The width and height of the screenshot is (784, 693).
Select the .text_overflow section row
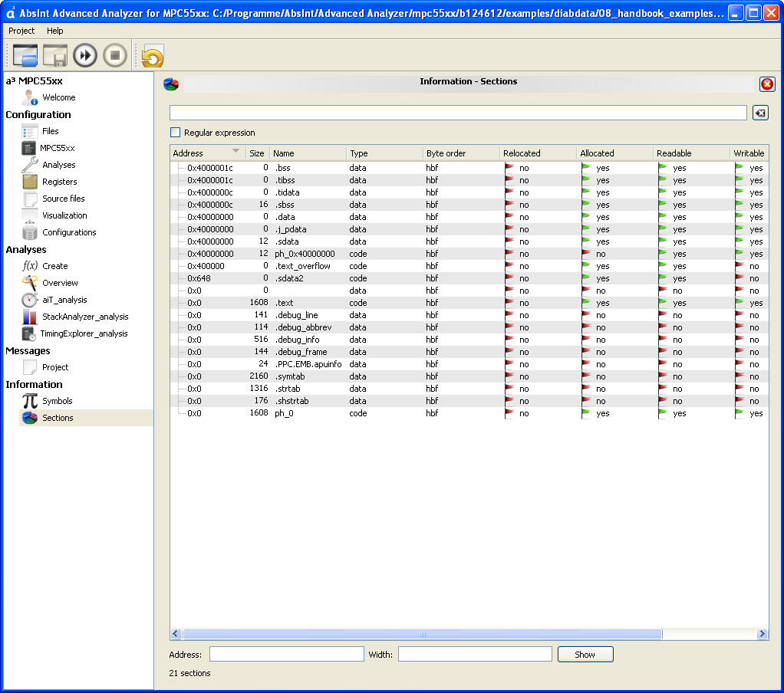469,266
